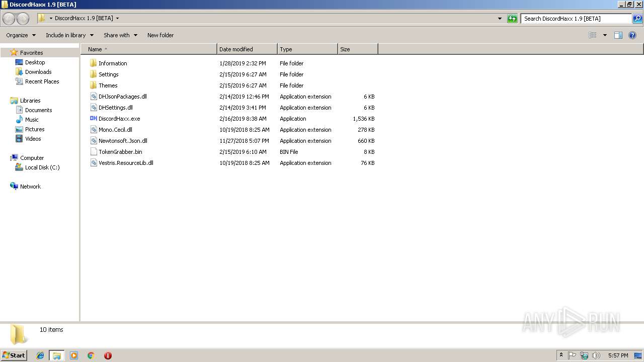Select the DiscordHaxx.exe application icon
Viewport: 644px width, 362px height.
[x=93, y=119]
